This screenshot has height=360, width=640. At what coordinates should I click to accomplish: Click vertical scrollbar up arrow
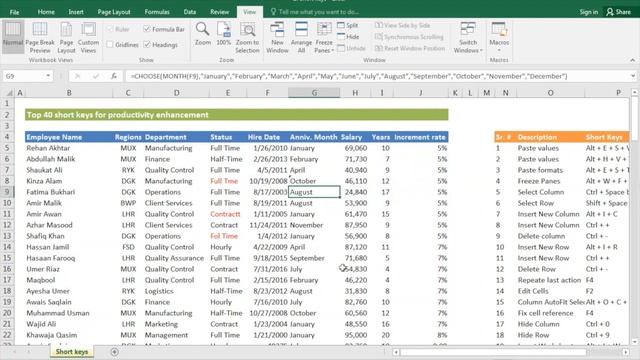coord(634,93)
